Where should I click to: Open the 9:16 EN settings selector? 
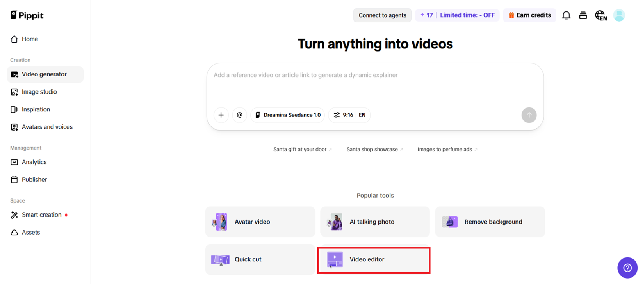350,115
